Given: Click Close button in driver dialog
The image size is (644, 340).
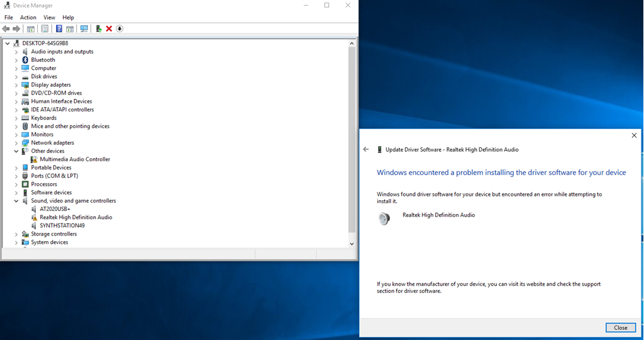Looking at the screenshot, I should point(621,327).
